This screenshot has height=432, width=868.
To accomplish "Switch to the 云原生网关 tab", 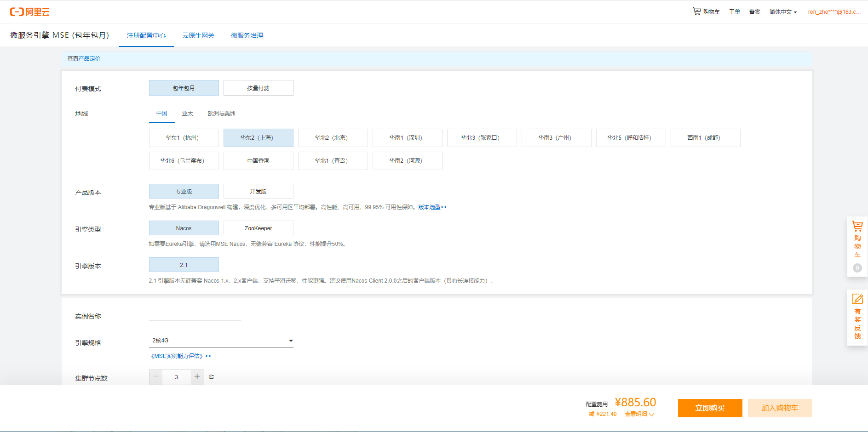I will coord(198,35).
